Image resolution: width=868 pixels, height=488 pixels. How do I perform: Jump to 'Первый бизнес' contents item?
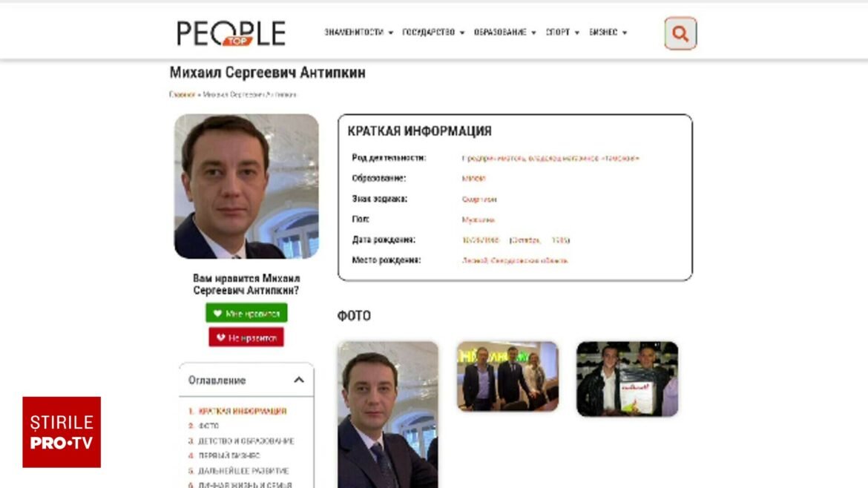(229, 456)
